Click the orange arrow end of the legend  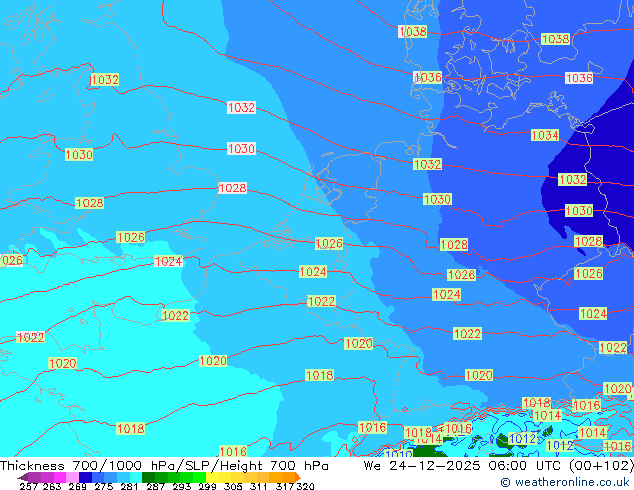(x=298, y=477)
